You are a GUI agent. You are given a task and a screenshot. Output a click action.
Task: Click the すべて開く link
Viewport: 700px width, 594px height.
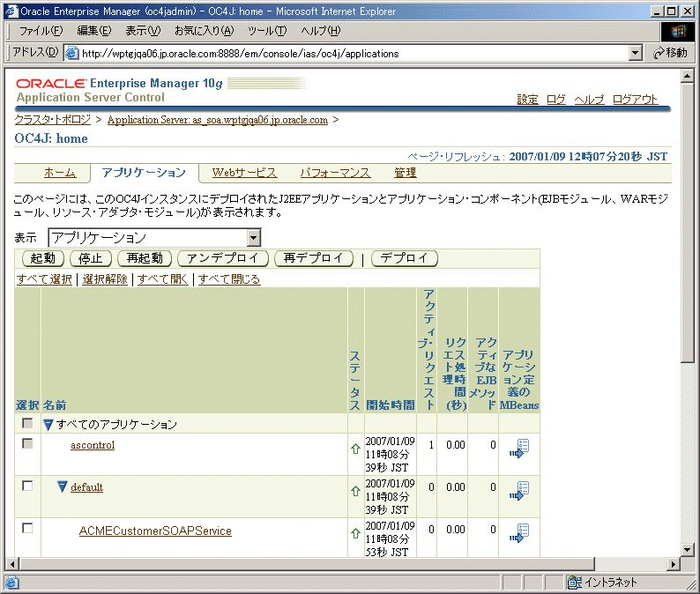pyautogui.click(x=163, y=279)
